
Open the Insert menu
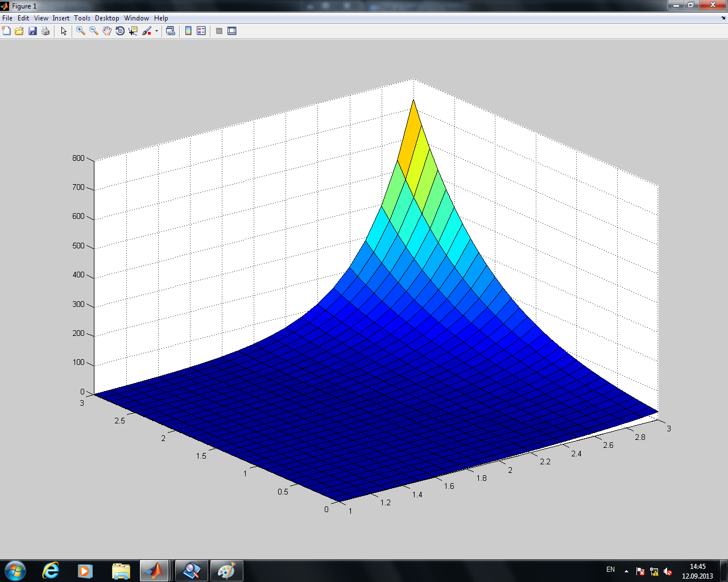pos(61,18)
